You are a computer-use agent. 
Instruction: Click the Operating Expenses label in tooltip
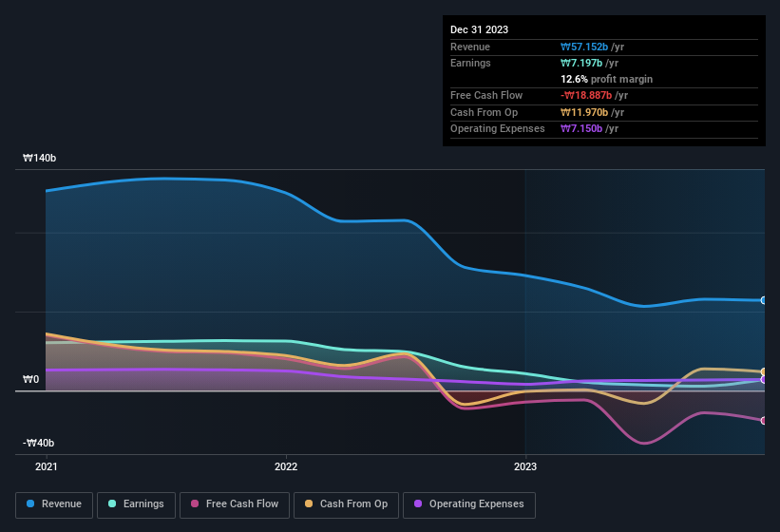[498, 129]
